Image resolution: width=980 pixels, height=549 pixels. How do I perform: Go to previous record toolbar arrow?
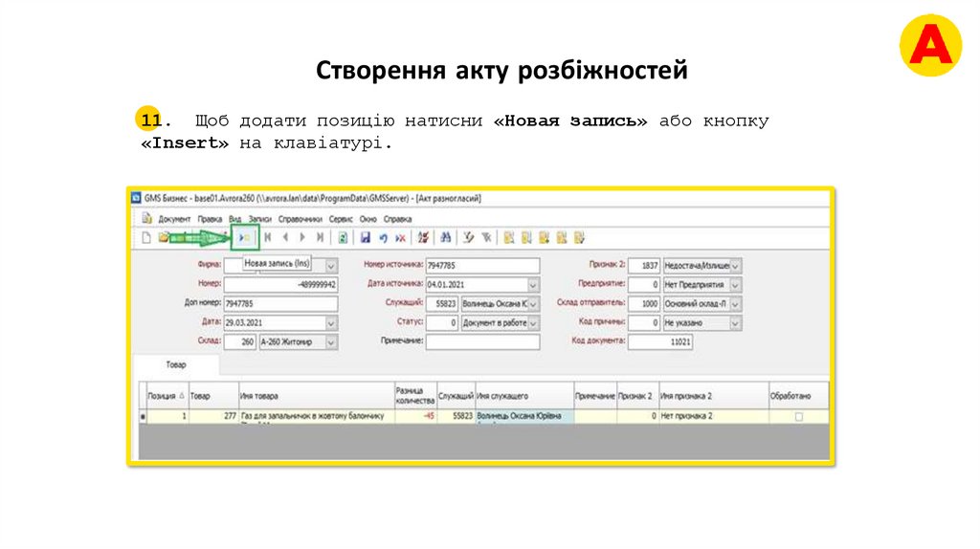pos(285,237)
